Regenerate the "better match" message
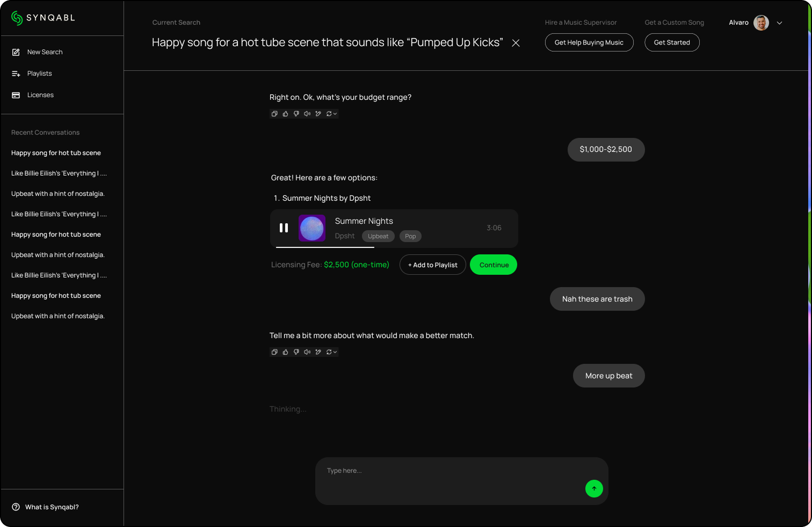 pos(329,352)
